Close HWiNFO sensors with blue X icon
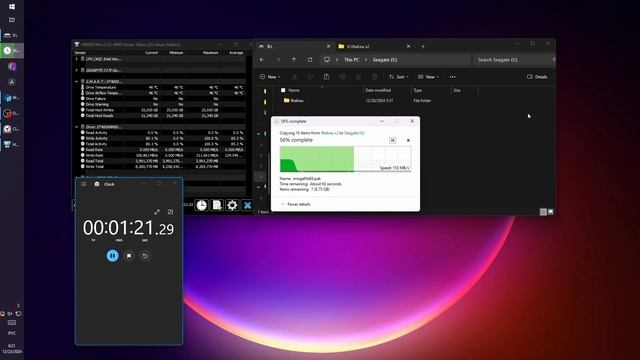Image resolution: width=640 pixels, height=360 pixels. (x=247, y=205)
